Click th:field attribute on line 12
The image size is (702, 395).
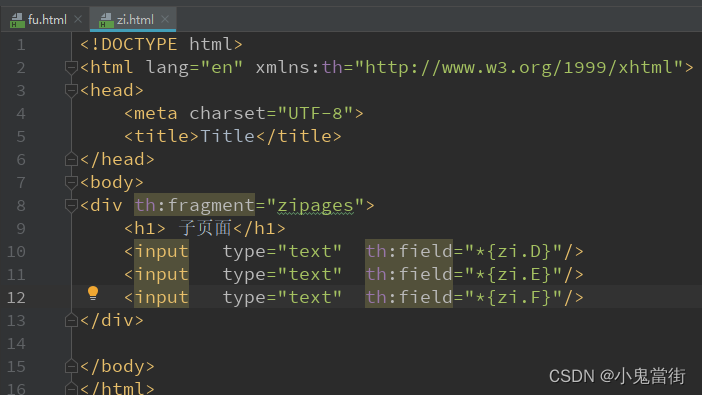409,297
